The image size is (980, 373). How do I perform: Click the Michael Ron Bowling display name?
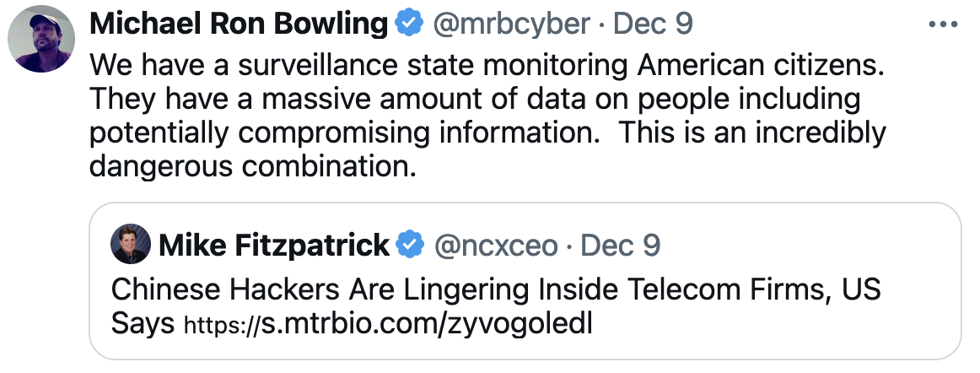(239, 24)
